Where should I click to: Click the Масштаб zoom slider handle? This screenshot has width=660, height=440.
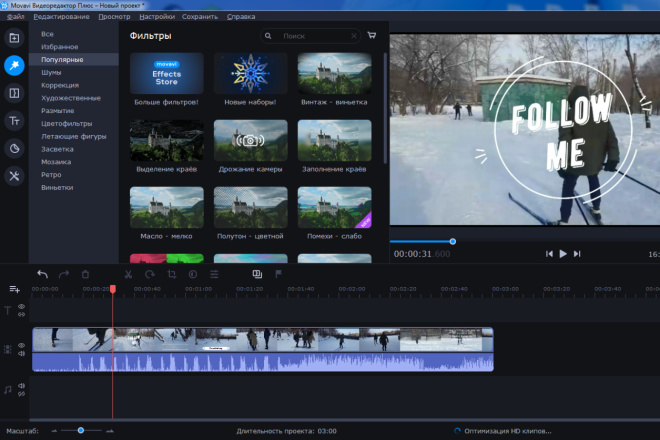pos(81,430)
